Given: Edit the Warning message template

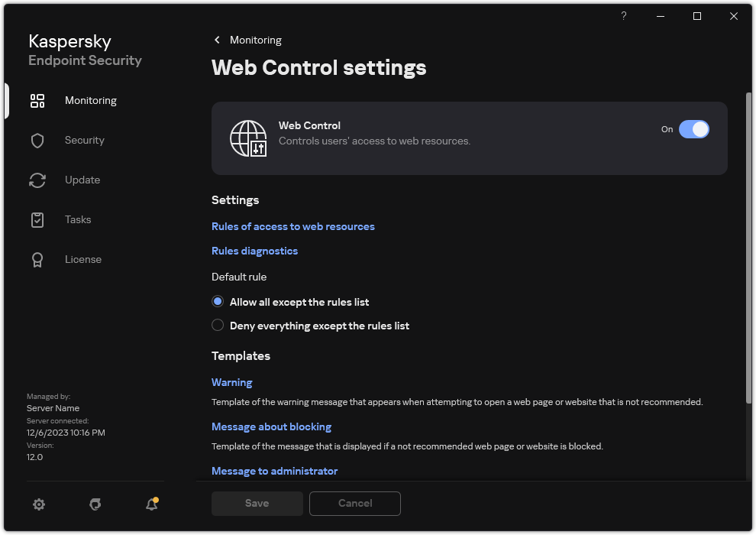Looking at the screenshot, I should (232, 382).
